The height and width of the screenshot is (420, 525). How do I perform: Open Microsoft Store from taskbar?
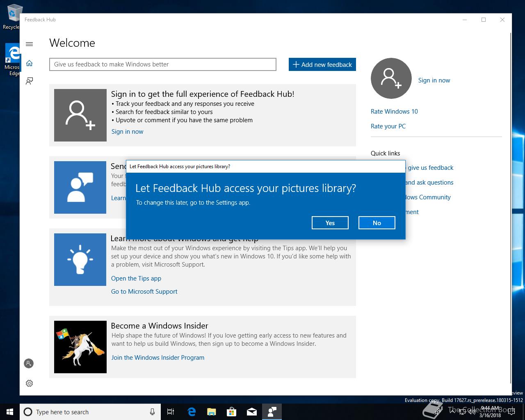[232, 412]
